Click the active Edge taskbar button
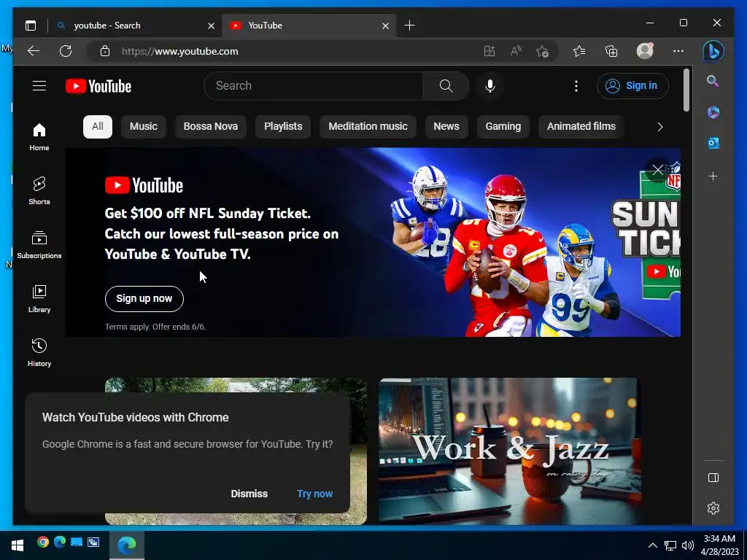Screen dimensions: 747x560 tap(127, 545)
